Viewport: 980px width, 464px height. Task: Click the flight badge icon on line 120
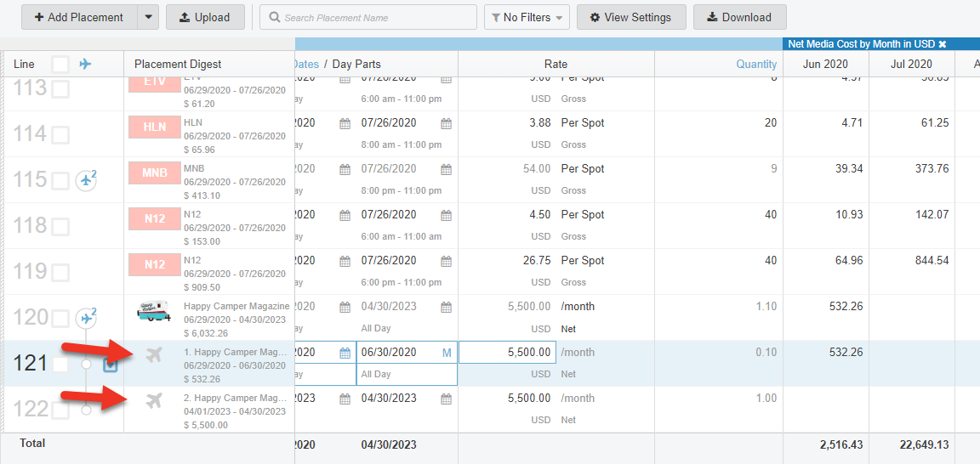point(86,318)
